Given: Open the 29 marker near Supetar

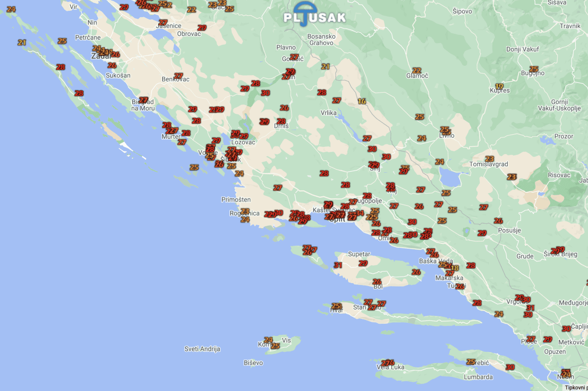Looking at the screenshot, I should tap(363, 263).
